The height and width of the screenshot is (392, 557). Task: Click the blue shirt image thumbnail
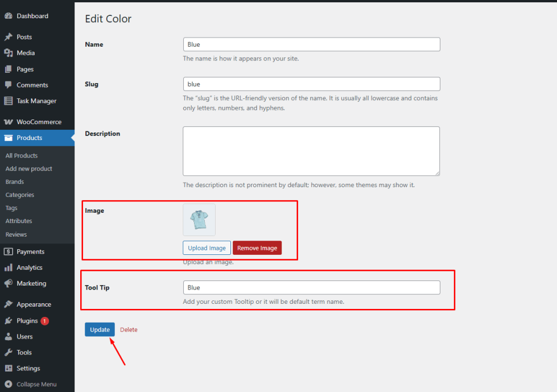coord(199,220)
